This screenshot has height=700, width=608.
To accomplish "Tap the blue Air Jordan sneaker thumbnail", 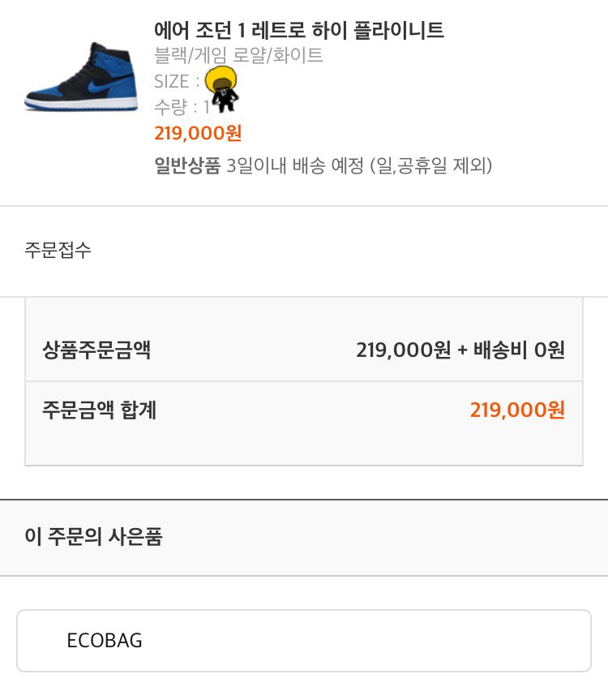I will [x=78, y=77].
